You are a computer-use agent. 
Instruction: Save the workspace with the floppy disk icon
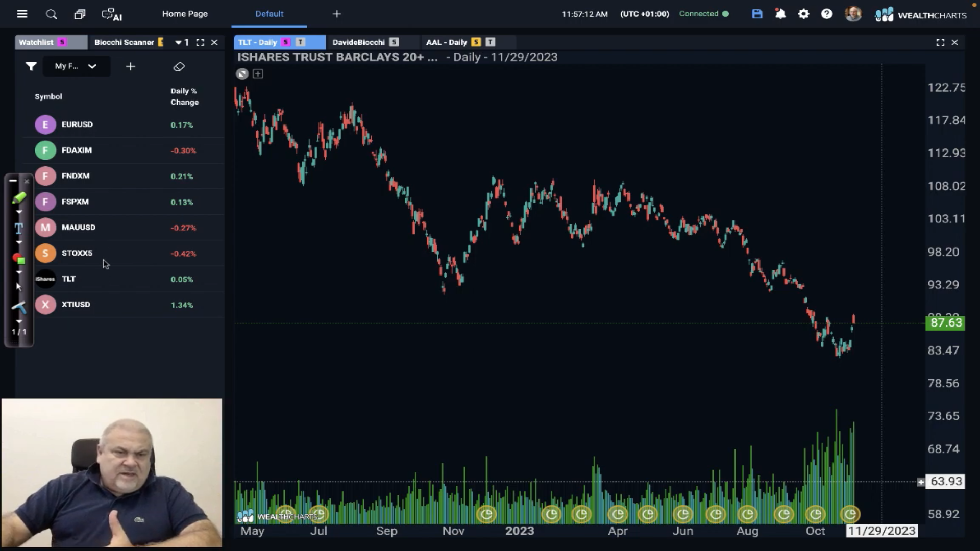(x=757, y=14)
